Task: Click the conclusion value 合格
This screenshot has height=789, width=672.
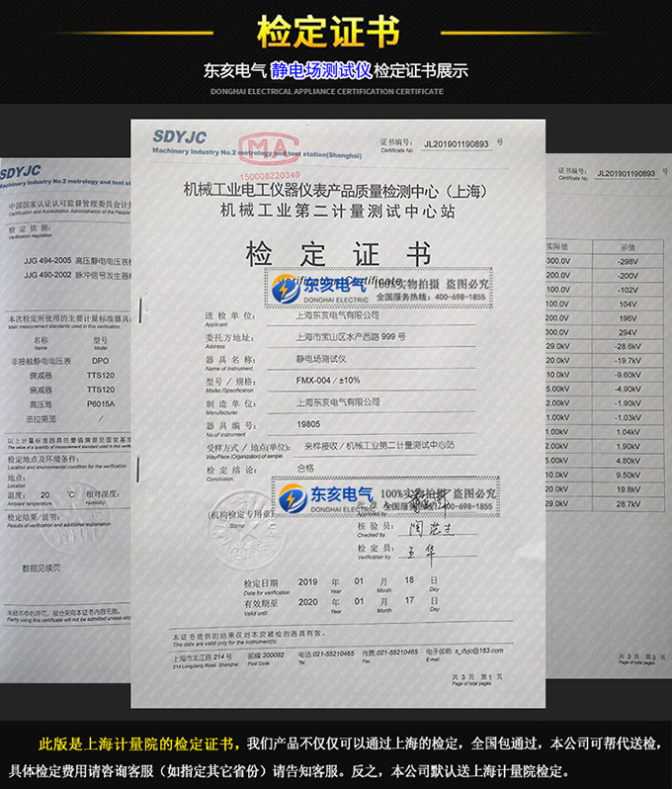Action: [x=305, y=468]
